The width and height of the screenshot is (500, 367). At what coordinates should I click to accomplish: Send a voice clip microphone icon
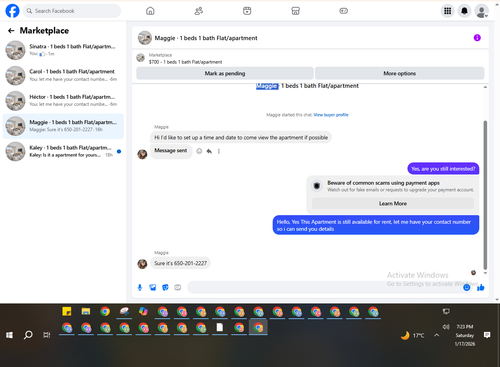140,287
